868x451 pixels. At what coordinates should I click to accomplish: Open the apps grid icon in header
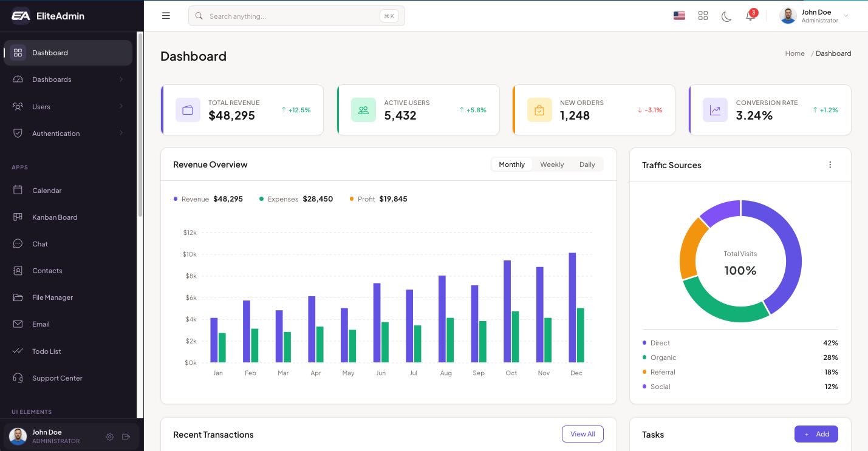click(x=703, y=16)
